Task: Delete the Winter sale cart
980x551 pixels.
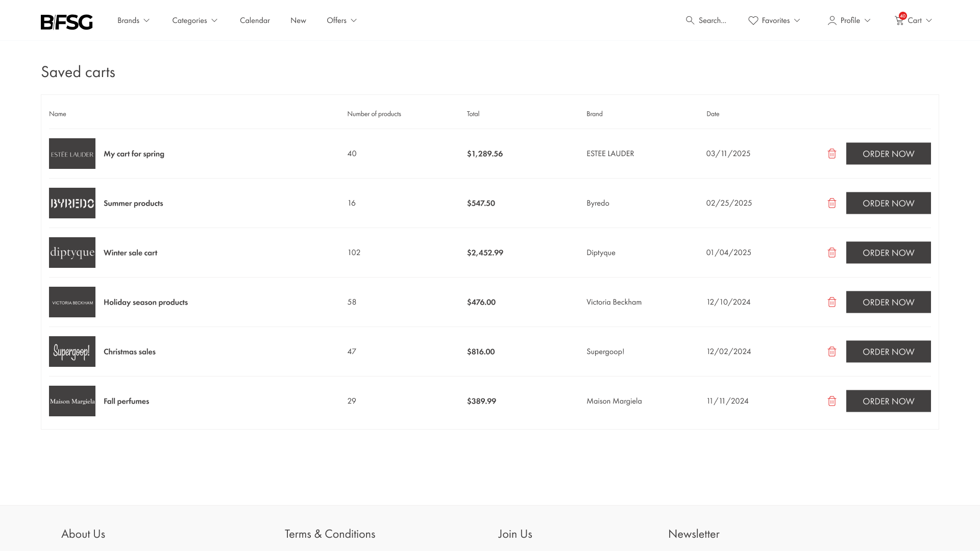Action: pos(832,253)
